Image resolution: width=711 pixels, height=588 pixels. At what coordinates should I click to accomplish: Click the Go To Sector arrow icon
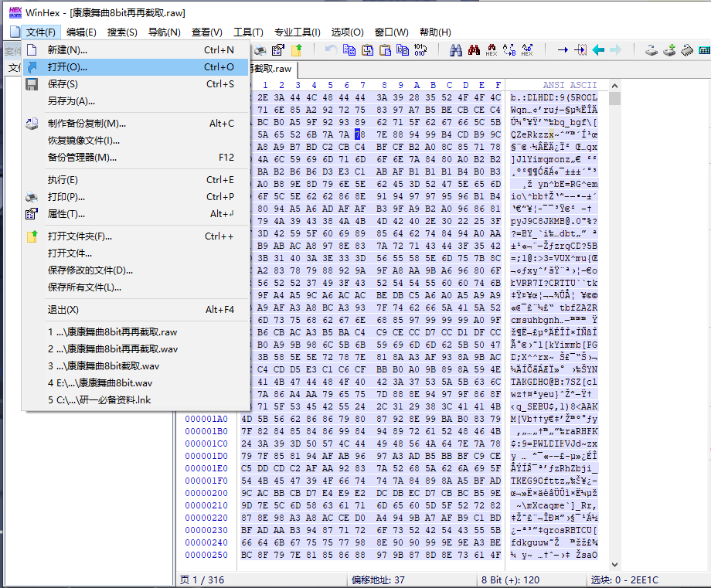click(x=580, y=50)
